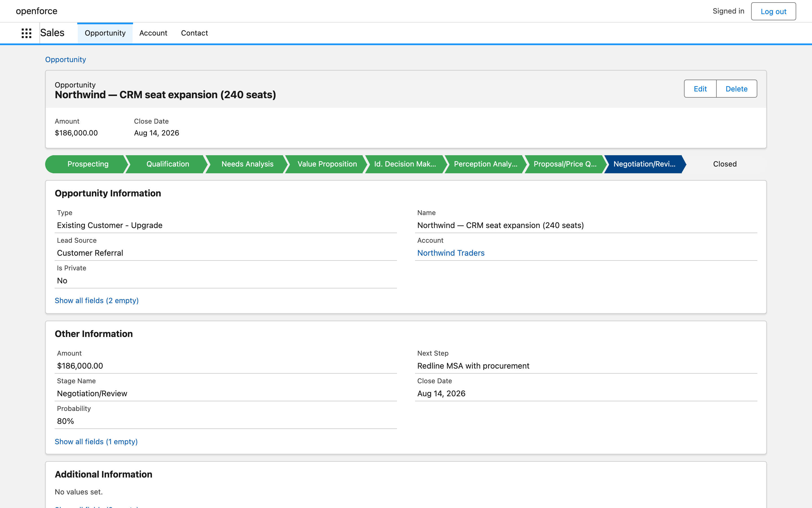
Task: Follow the Opportunity breadcrumb link
Action: pyautogui.click(x=65, y=60)
